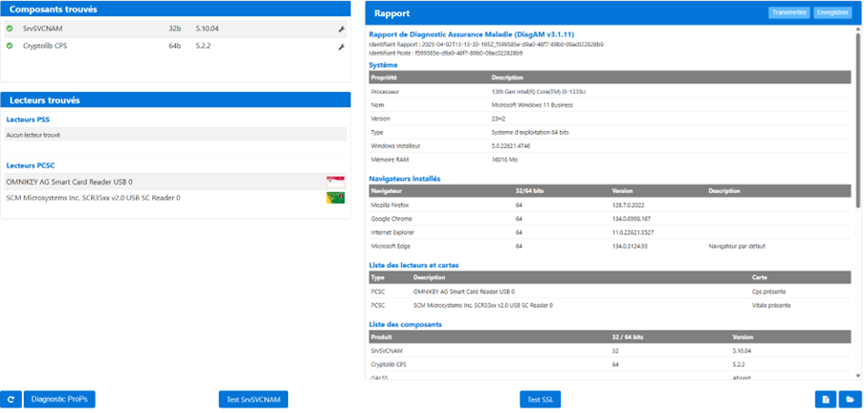The width and height of the screenshot is (868, 413).
Task: Click the report scrollbar up arrow
Action: [x=857, y=31]
